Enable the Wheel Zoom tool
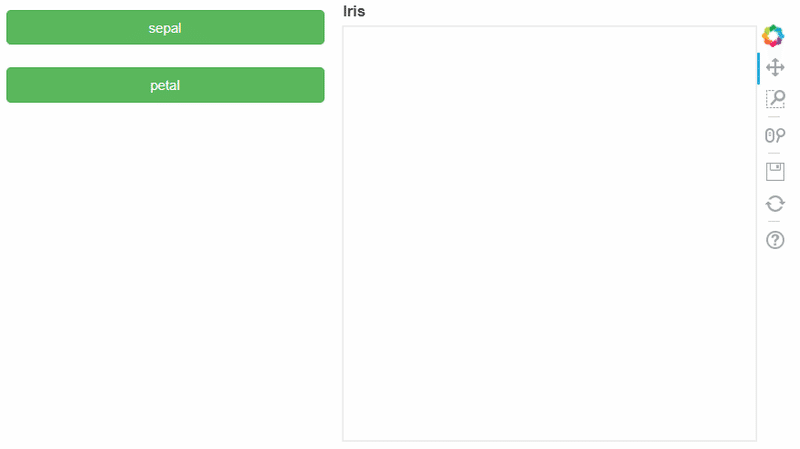Image resolution: width=800 pixels, height=449 pixels. click(x=774, y=135)
